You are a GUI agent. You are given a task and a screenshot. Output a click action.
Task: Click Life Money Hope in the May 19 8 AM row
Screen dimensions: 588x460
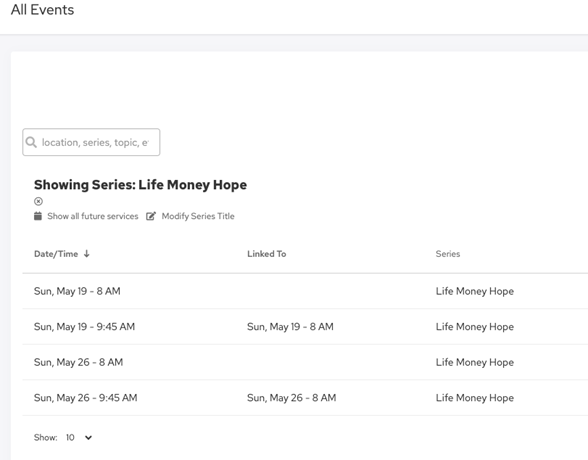(x=475, y=291)
